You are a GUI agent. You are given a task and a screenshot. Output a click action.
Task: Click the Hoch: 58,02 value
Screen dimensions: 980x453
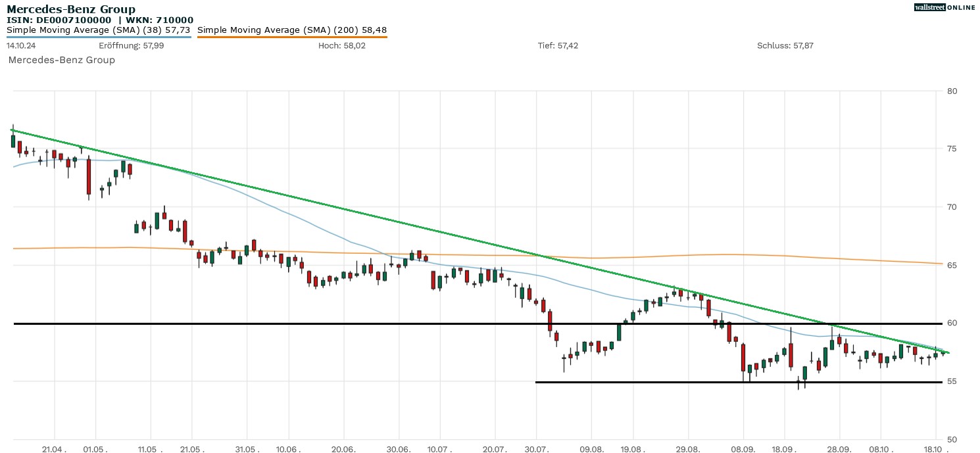pos(341,45)
